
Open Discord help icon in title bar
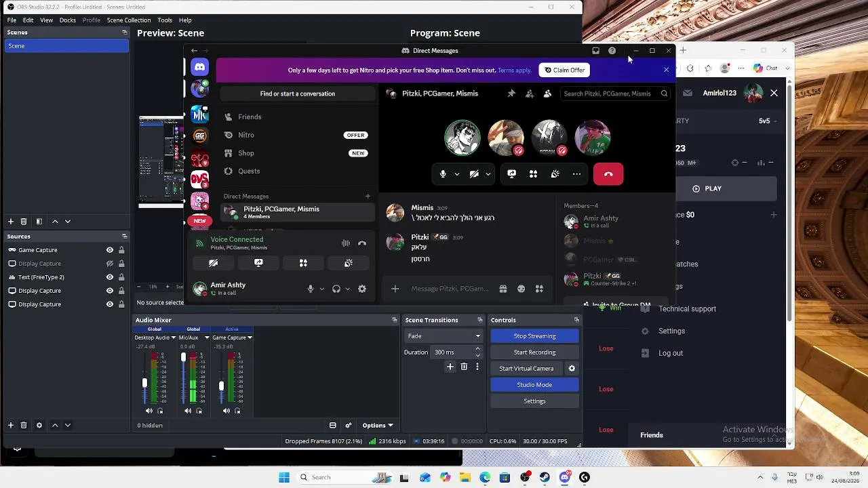(x=612, y=51)
